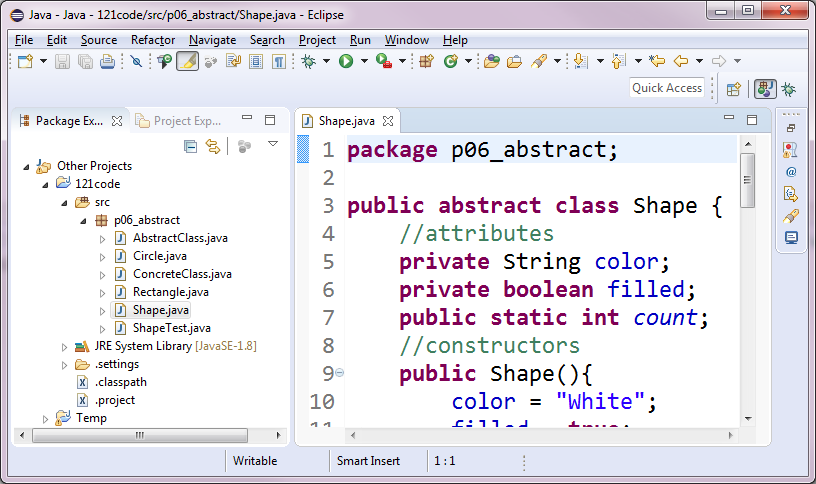The image size is (816, 484).
Task: Open the Problems side view icon
Action: coord(790,150)
